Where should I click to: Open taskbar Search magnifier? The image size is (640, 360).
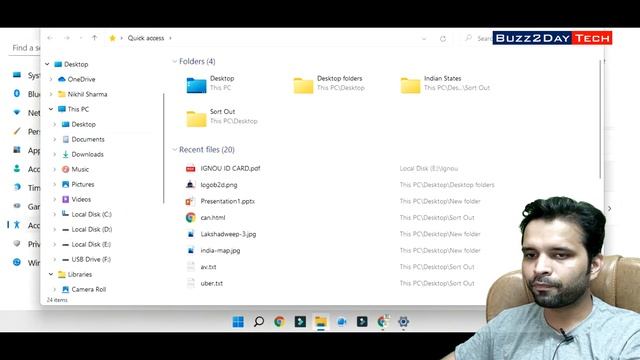[259, 322]
